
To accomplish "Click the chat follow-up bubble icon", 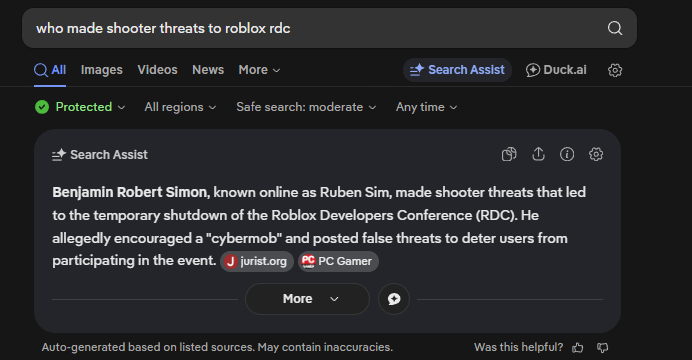I will pos(394,299).
